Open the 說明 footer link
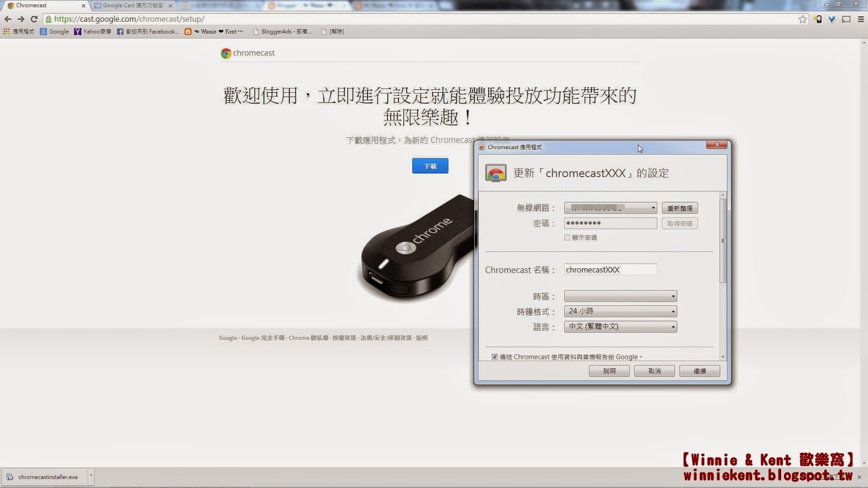Screen dimensions: 868x488 422,338
